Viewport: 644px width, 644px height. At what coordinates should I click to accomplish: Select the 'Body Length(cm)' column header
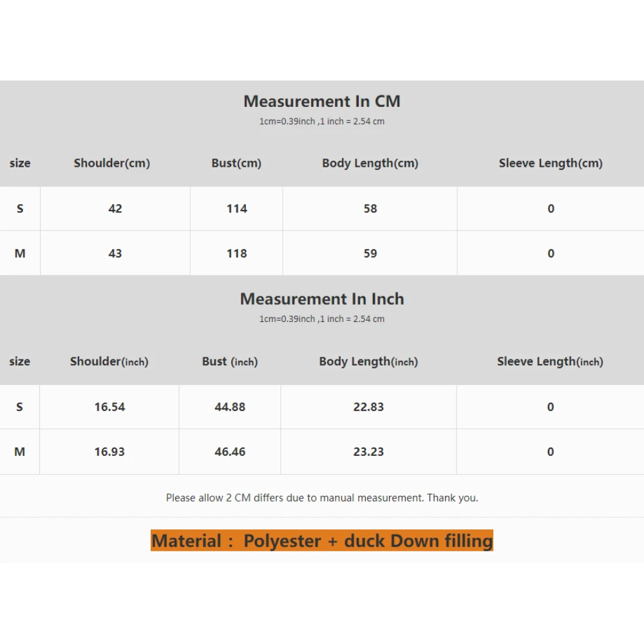pyautogui.click(x=370, y=163)
